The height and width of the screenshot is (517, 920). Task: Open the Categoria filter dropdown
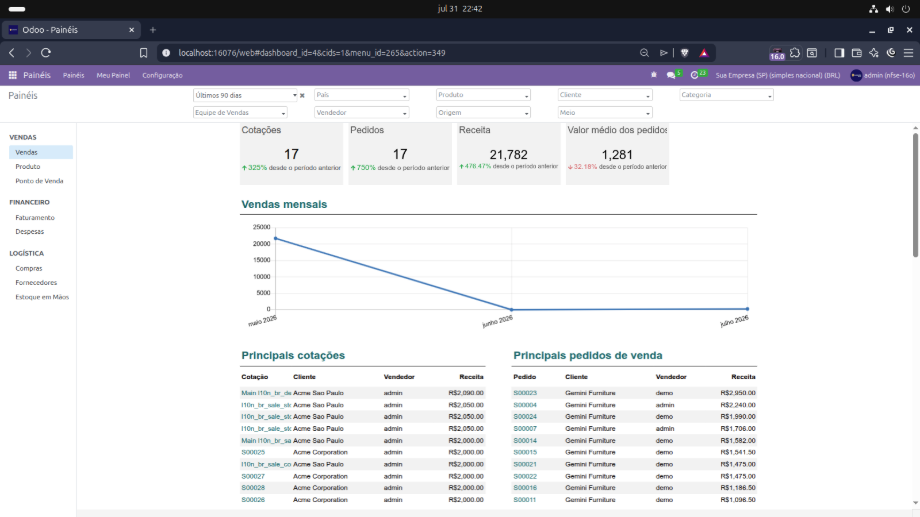click(726, 95)
